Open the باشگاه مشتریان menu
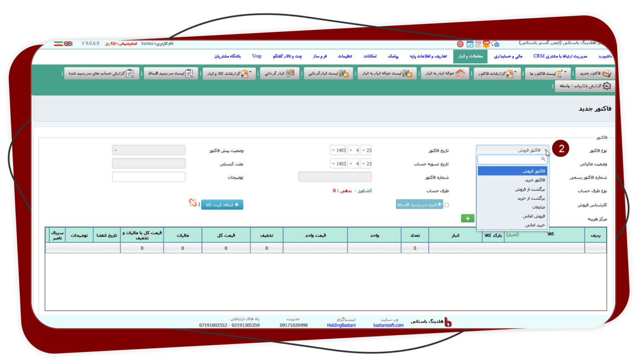This screenshot has width=644, height=362. 228,56
